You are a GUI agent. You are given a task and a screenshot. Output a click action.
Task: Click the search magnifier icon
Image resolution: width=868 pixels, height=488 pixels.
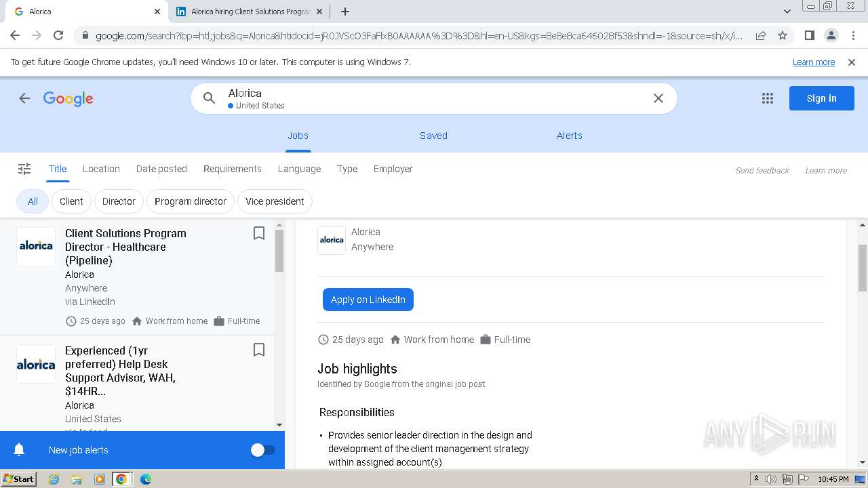pyautogui.click(x=210, y=98)
